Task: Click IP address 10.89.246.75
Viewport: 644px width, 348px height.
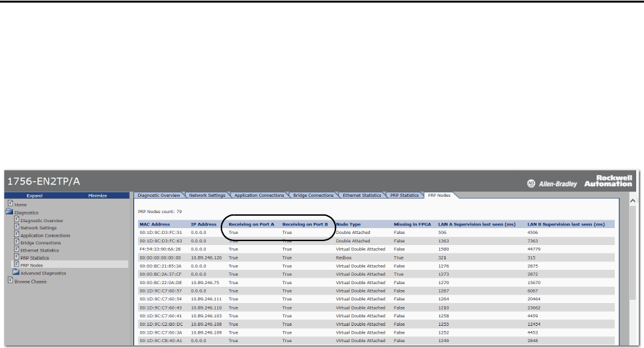Action: pyautogui.click(x=205, y=283)
